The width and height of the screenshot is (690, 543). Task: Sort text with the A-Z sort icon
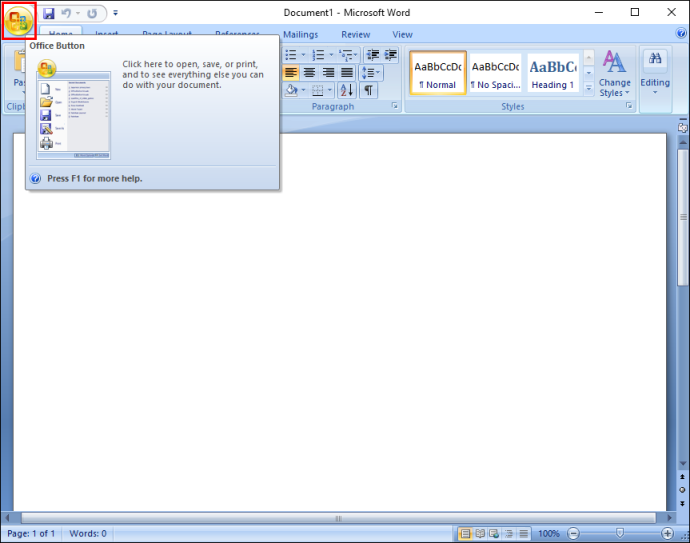(x=347, y=91)
